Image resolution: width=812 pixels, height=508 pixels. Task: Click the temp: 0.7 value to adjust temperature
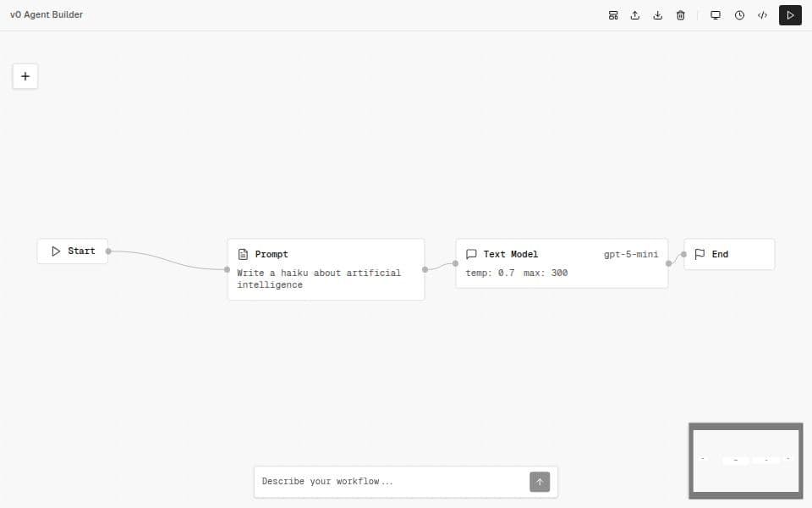[x=493, y=273]
